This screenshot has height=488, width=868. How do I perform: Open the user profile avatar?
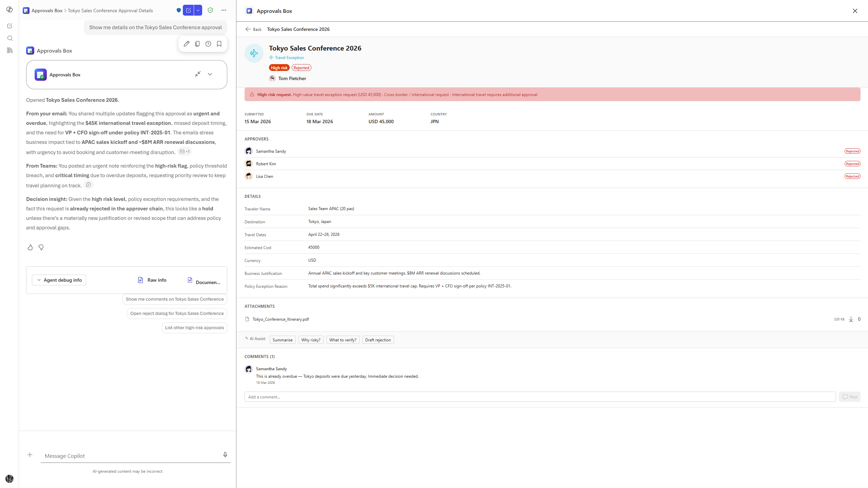point(9,478)
